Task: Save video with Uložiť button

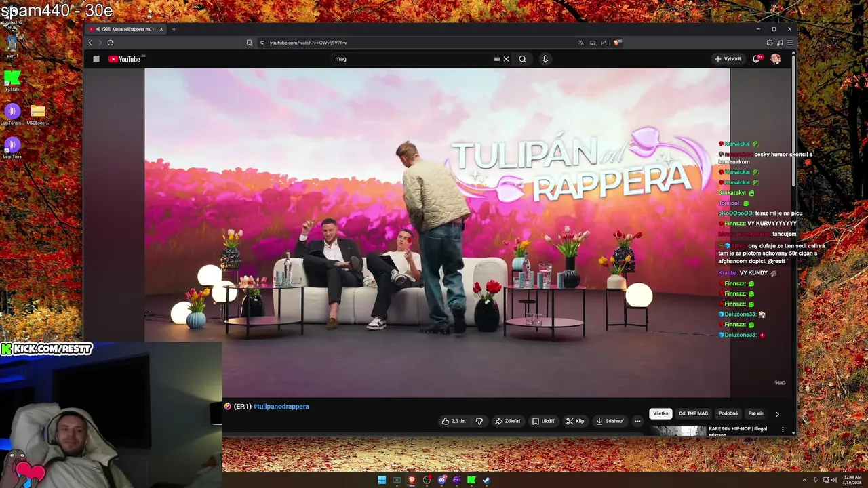Action: (x=543, y=421)
